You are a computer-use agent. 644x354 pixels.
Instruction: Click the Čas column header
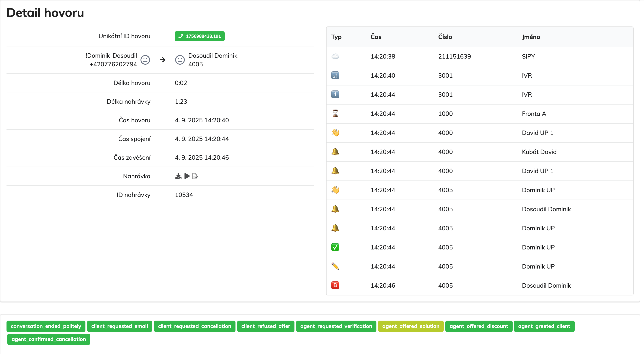376,37
